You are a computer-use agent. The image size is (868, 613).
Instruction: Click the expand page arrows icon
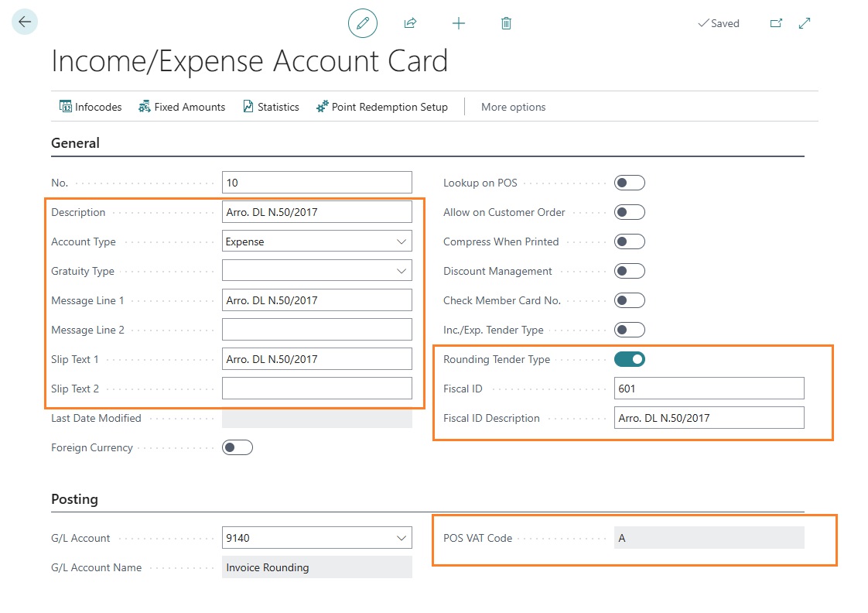tap(805, 23)
